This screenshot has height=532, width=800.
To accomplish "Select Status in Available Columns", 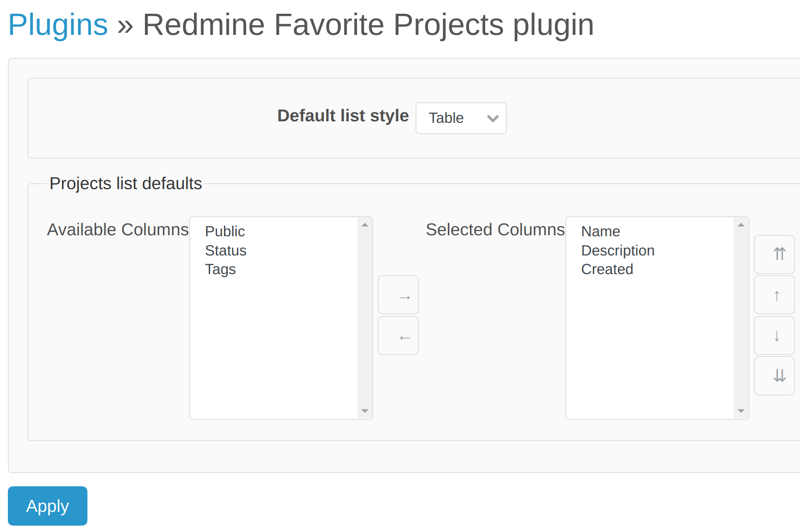I will click(x=225, y=251).
